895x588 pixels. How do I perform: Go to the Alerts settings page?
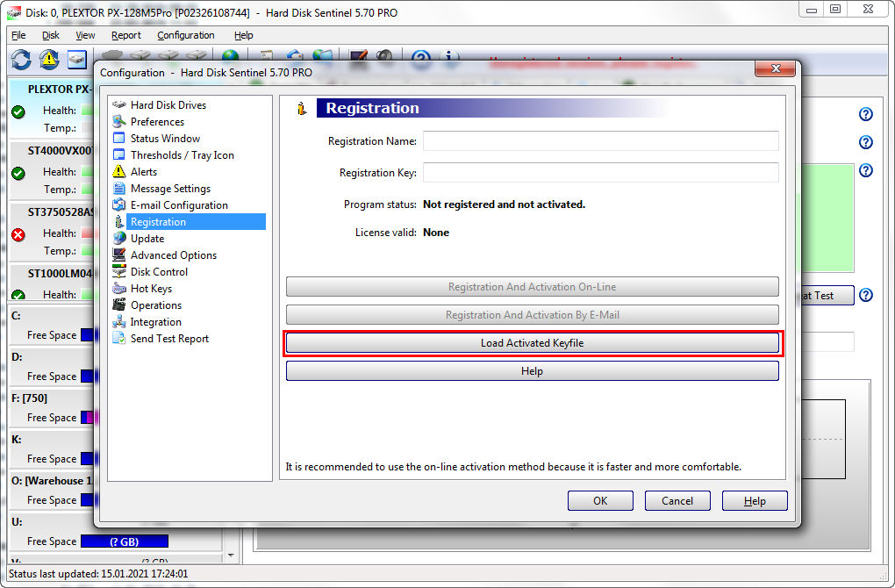143,172
